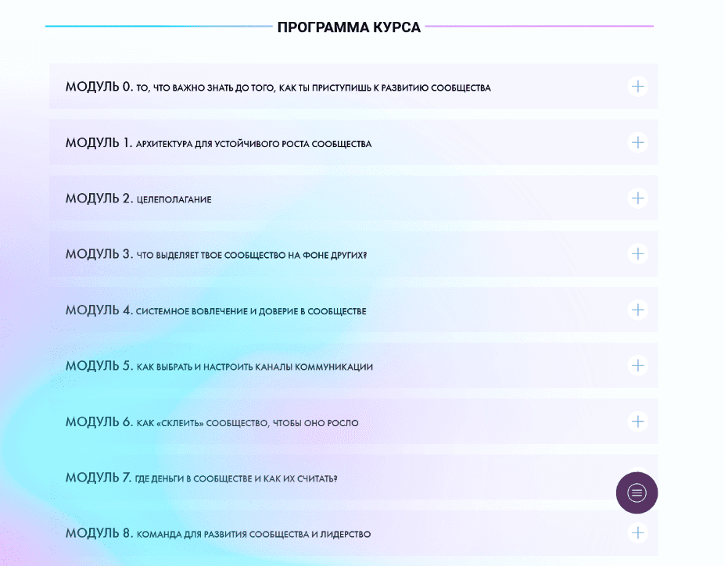The width and height of the screenshot is (728, 566).
Task: Select the Модуль 1 Архитектура heading
Action: pyautogui.click(x=218, y=143)
